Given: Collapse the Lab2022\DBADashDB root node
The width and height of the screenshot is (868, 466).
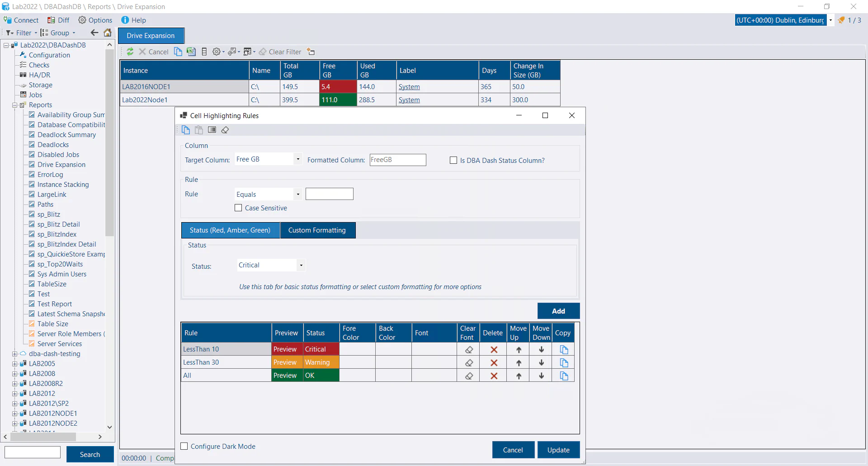Looking at the screenshot, I should click(x=6, y=45).
